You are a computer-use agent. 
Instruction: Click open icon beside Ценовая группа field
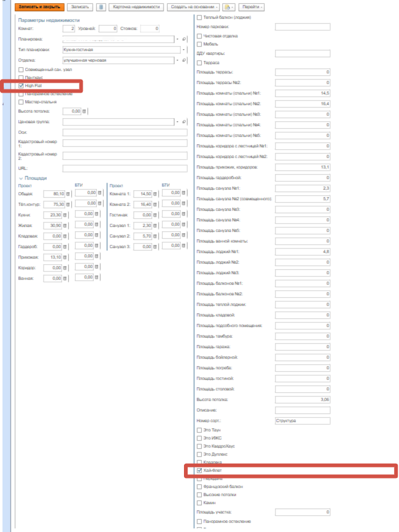(184, 122)
